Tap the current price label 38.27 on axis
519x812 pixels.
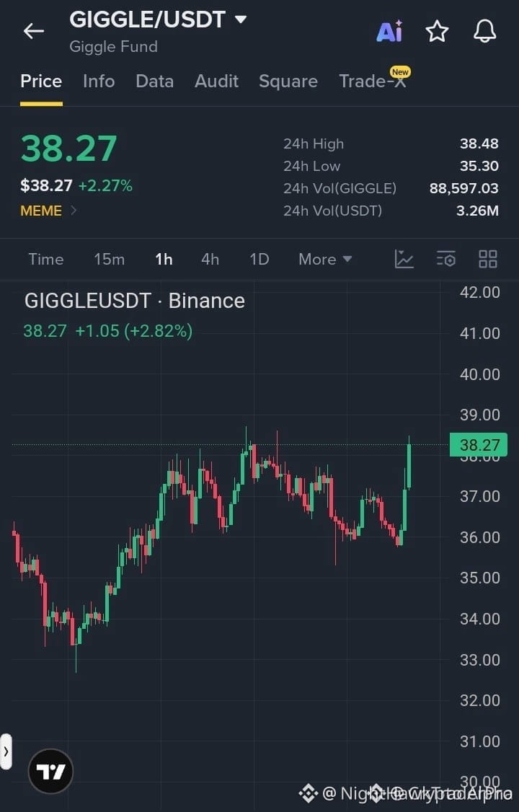point(479,445)
